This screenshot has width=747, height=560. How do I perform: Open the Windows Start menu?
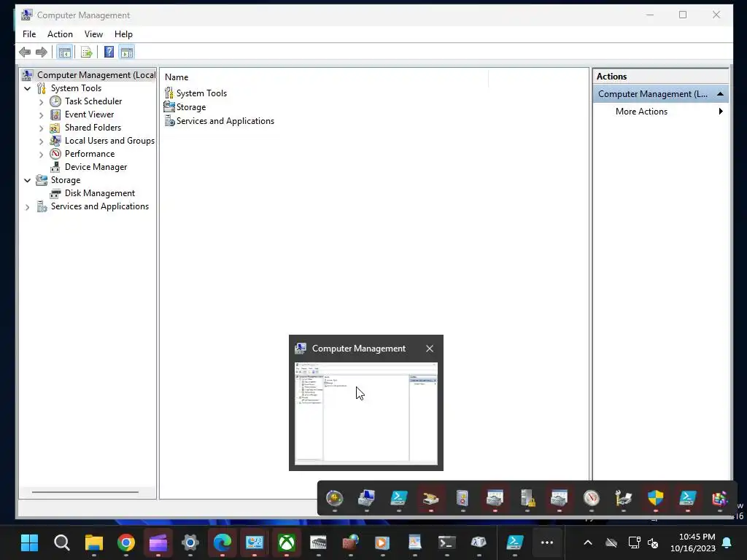tap(29, 542)
